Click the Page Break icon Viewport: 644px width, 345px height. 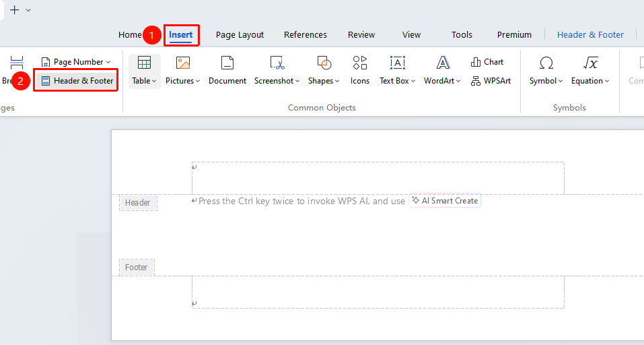(16, 63)
